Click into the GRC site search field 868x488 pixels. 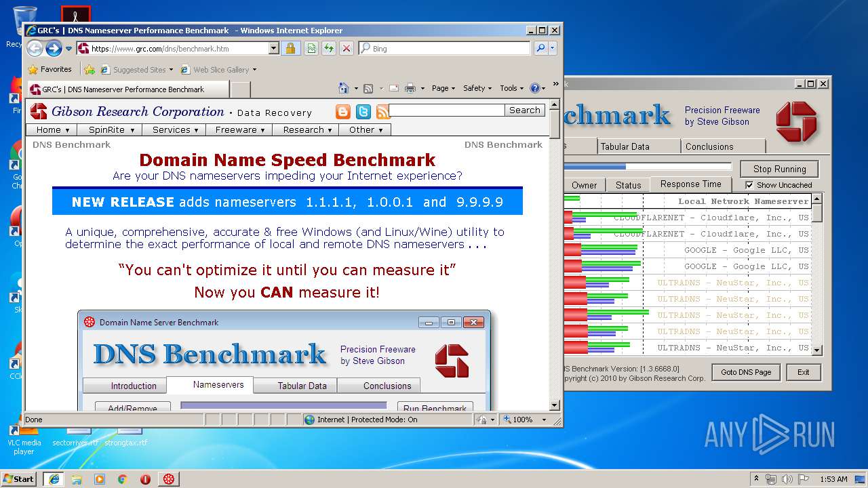tap(446, 110)
